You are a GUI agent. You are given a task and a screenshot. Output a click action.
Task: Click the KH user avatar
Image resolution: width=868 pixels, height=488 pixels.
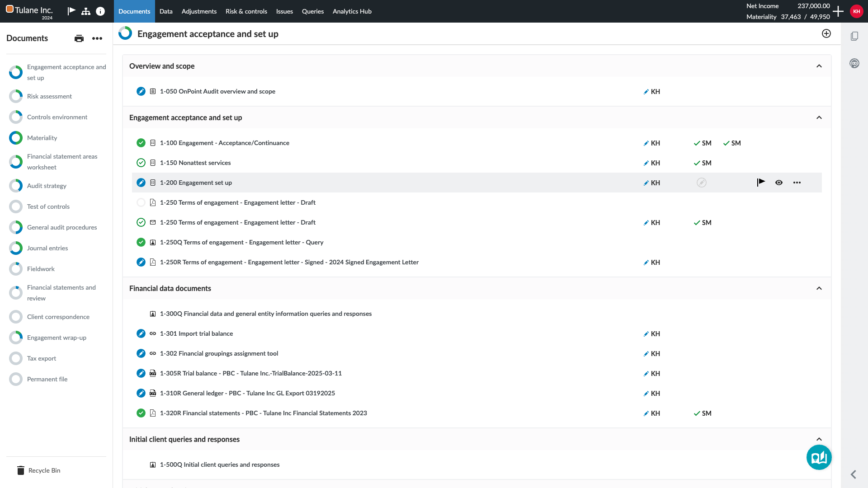pyautogui.click(x=856, y=11)
